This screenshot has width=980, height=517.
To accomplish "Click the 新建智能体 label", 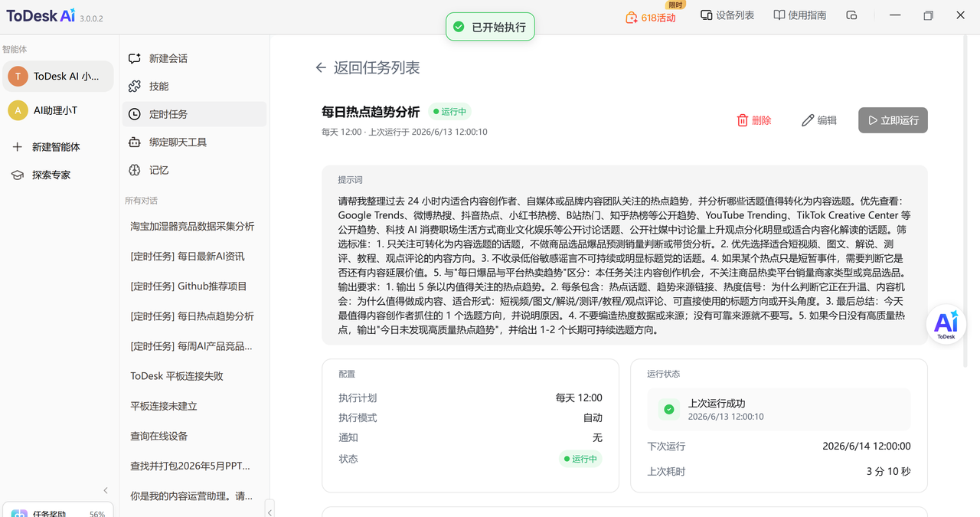I will coord(56,147).
